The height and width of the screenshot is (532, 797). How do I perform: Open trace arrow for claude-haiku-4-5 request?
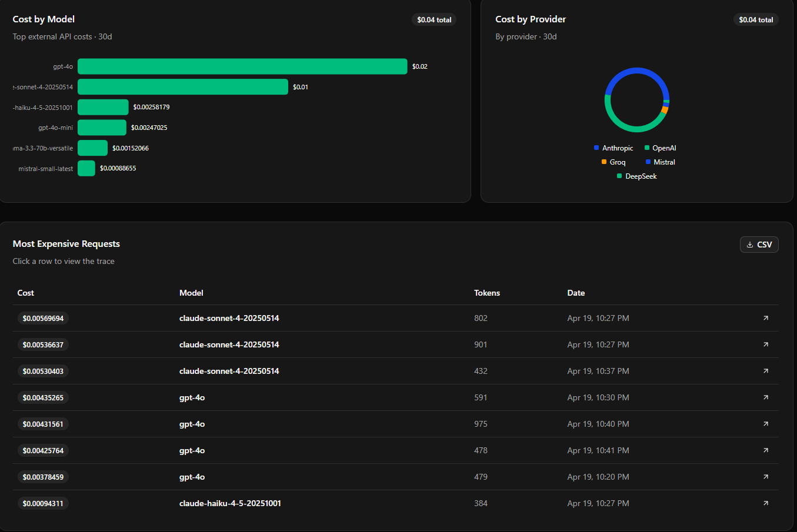(765, 503)
